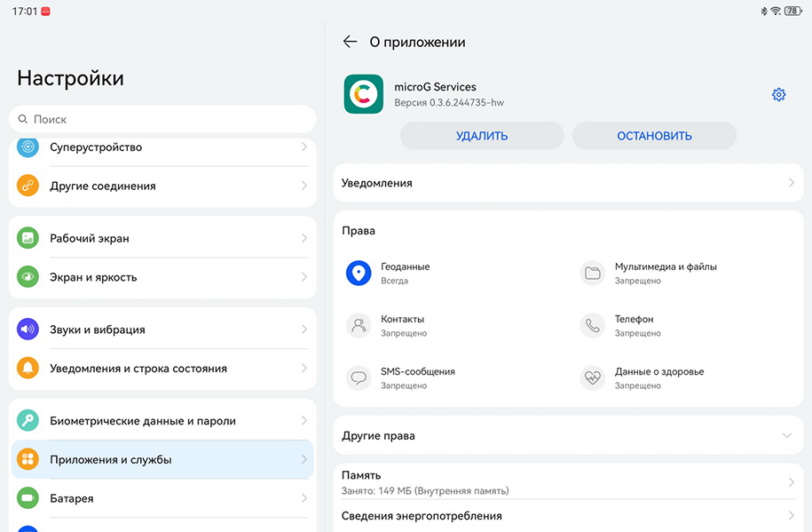
Task: Select Звуки и вибрация in settings
Action: click(x=162, y=330)
